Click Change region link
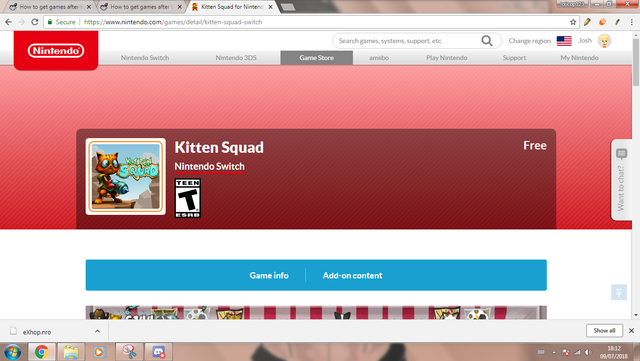Screen dimensions: 640x361 coord(529,41)
